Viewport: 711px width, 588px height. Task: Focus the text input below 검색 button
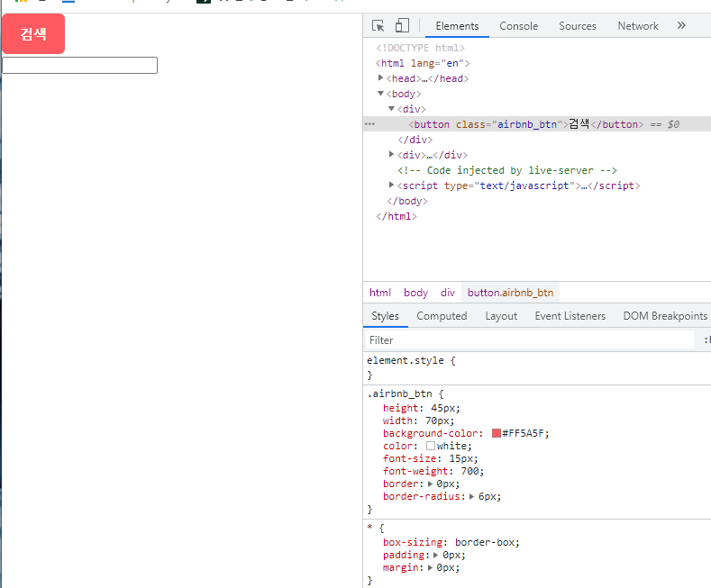(x=80, y=65)
